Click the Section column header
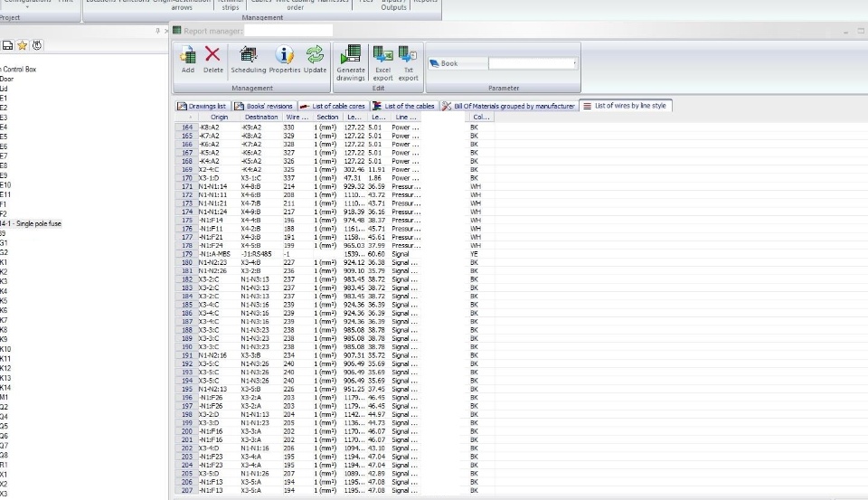The image size is (868, 500). point(327,117)
